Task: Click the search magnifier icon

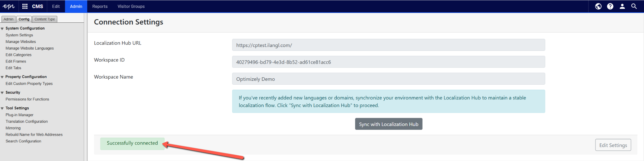Action: tap(634, 6)
